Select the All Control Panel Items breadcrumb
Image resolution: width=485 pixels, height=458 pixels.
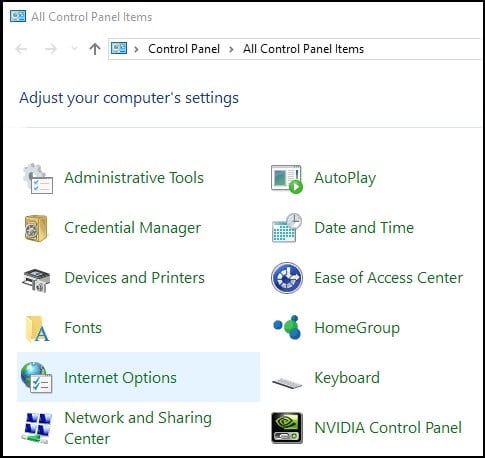click(303, 49)
